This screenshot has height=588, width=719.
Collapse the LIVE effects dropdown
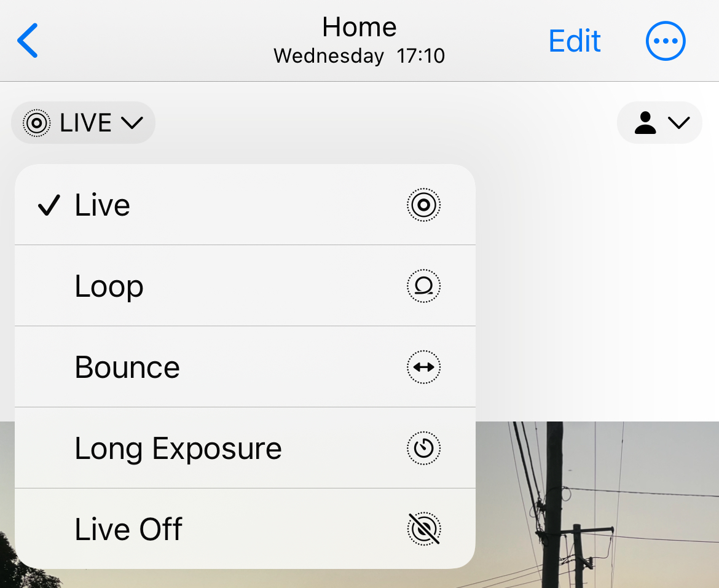tap(83, 123)
